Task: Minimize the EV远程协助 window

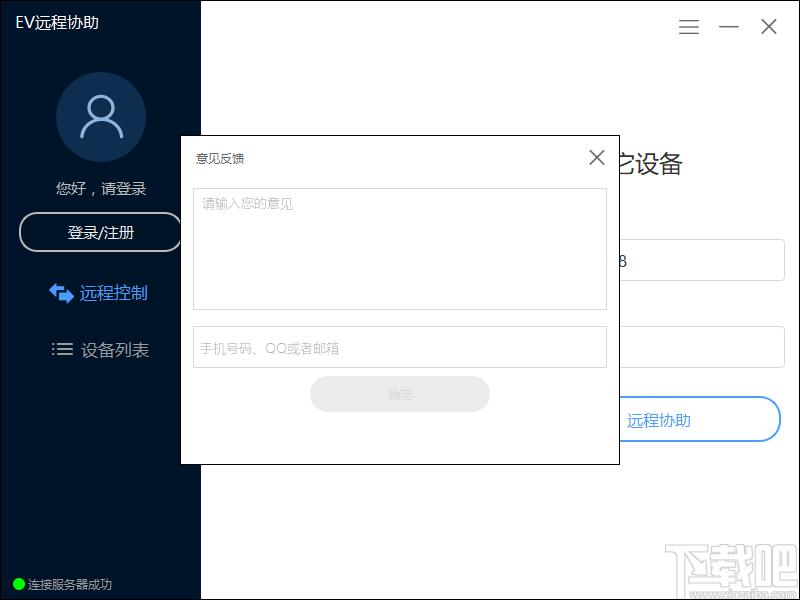Action: coord(729,27)
